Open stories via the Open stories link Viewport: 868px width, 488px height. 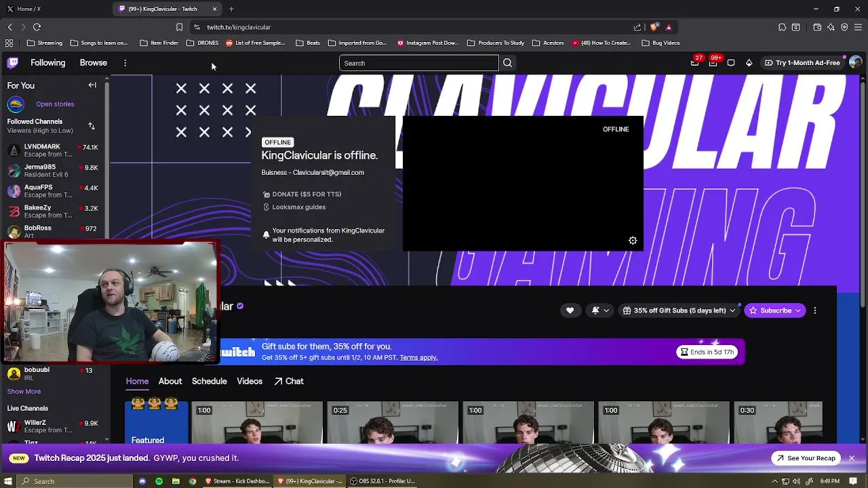[55, 104]
